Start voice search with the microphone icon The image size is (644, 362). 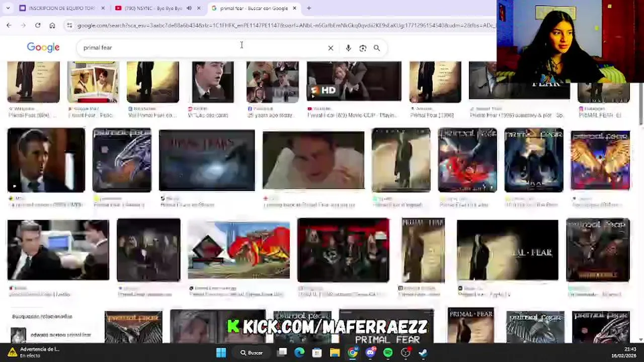348,48
